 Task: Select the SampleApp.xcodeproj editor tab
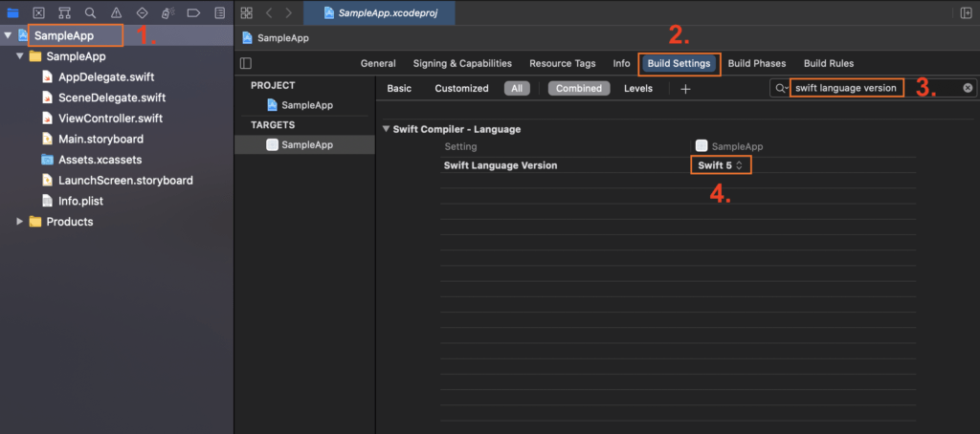coord(379,13)
